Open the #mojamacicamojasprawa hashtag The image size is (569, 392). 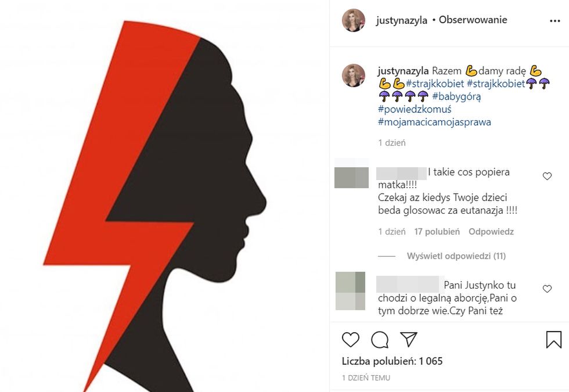434,122
